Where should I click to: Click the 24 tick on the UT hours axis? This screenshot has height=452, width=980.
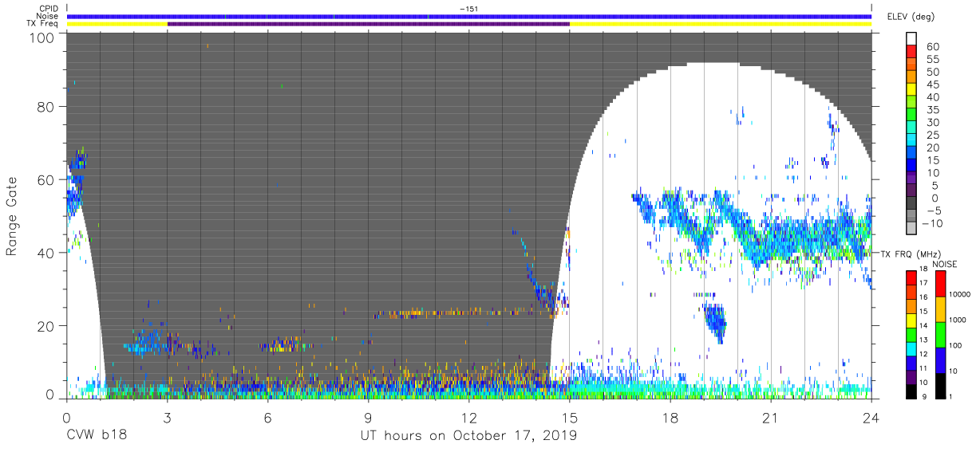(871, 418)
